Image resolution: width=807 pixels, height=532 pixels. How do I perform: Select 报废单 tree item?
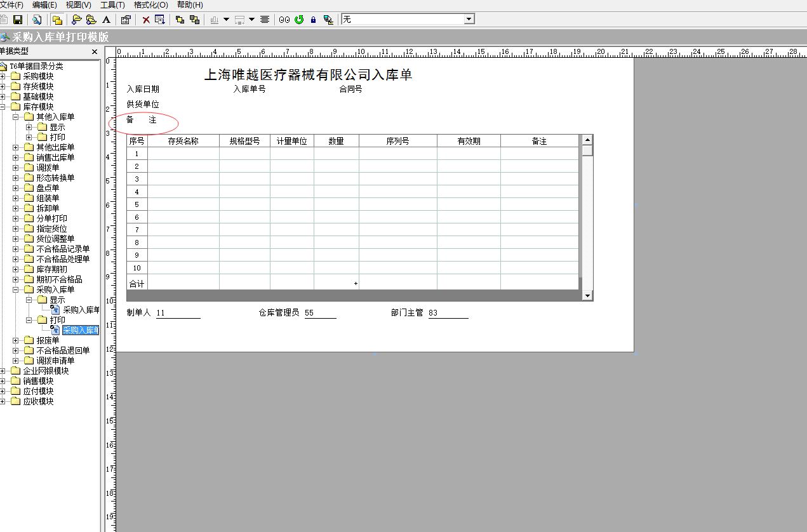click(x=48, y=340)
